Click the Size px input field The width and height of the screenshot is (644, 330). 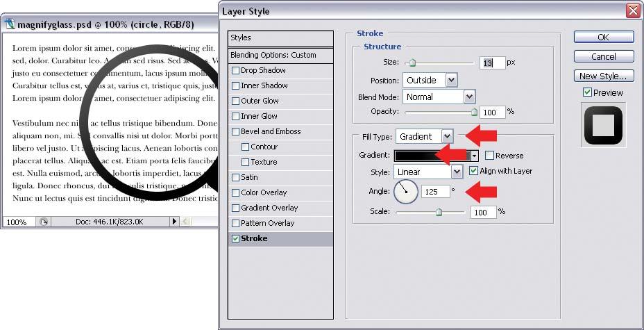pyautogui.click(x=492, y=63)
